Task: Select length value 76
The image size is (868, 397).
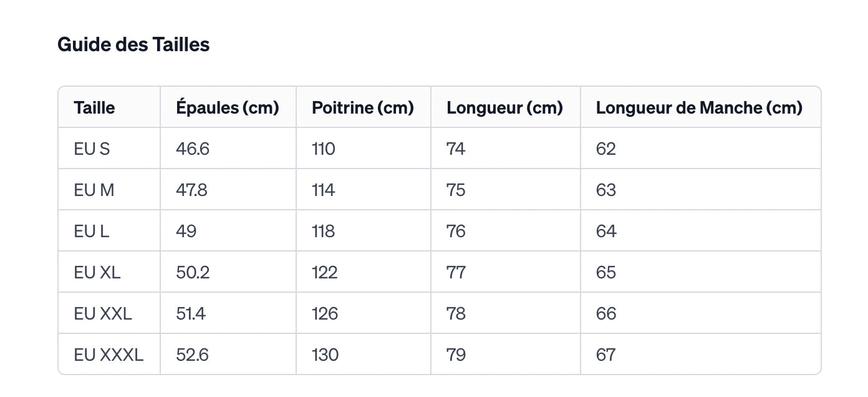Action: click(456, 231)
